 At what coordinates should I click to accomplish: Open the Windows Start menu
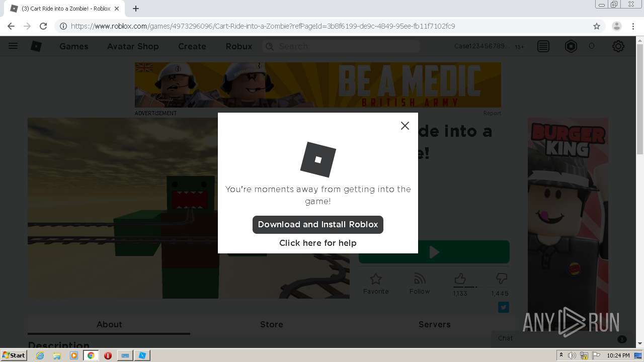(14, 355)
